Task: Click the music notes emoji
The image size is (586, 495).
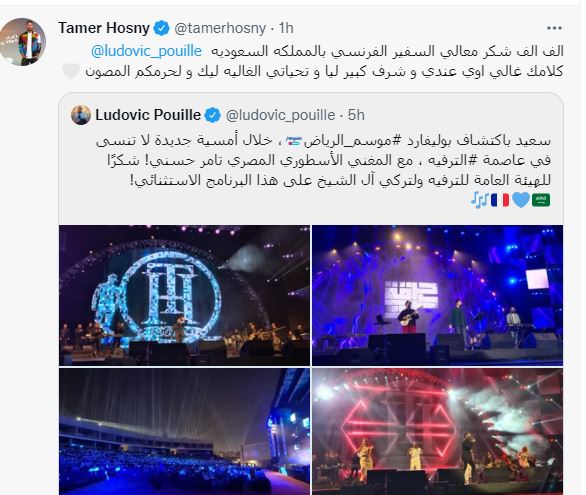Action: [479, 200]
